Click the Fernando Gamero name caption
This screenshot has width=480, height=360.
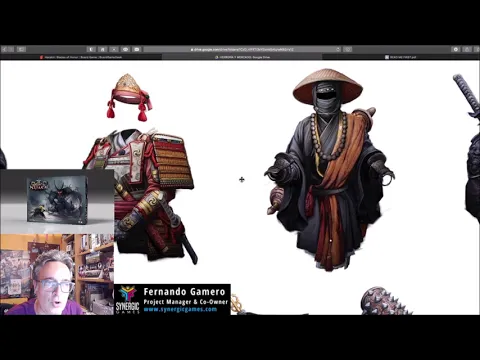(x=184, y=292)
